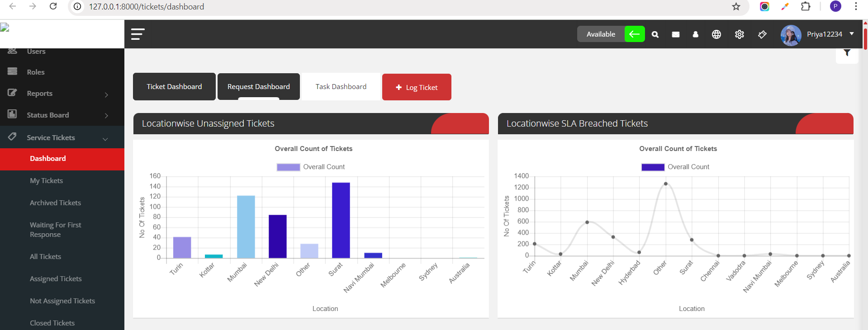Reload the page with browser refresh
The width and height of the screenshot is (868, 330).
pyautogui.click(x=53, y=6)
